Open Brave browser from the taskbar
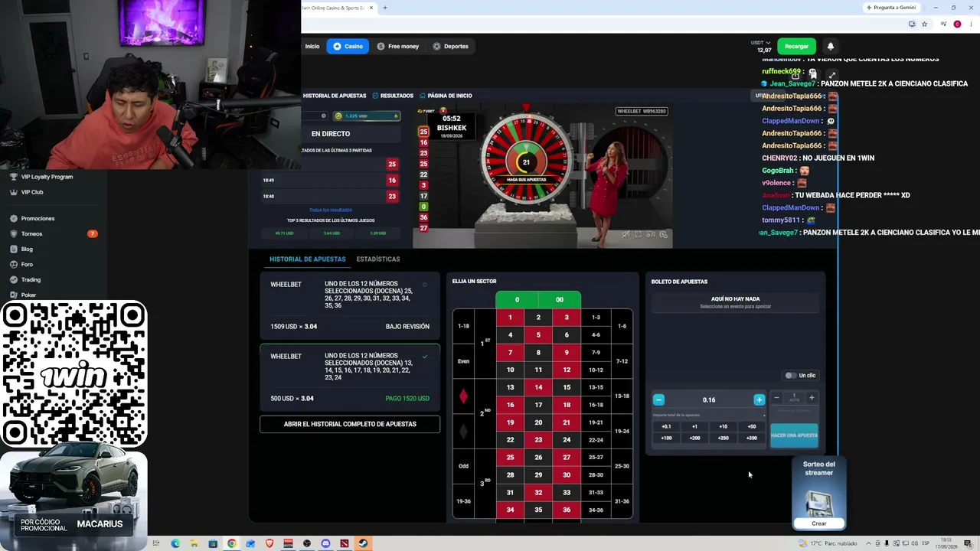Viewport: 980px width, 551px height. click(x=269, y=543)
